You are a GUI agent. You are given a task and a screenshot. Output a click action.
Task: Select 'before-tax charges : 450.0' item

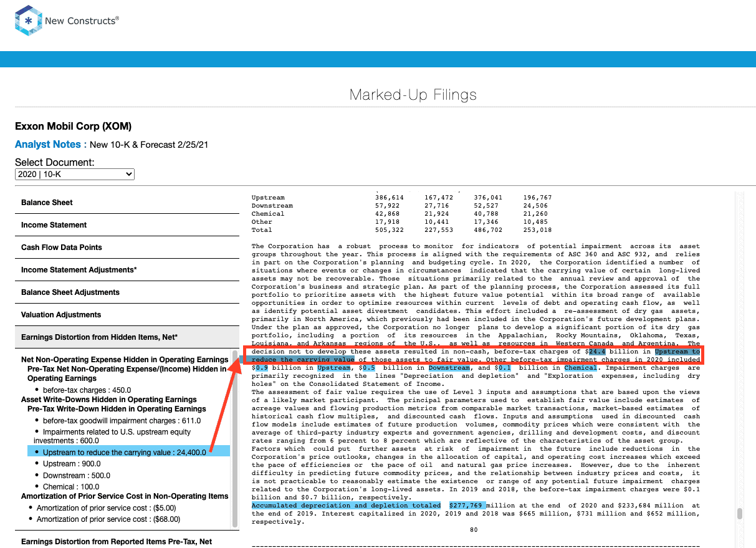87,390
